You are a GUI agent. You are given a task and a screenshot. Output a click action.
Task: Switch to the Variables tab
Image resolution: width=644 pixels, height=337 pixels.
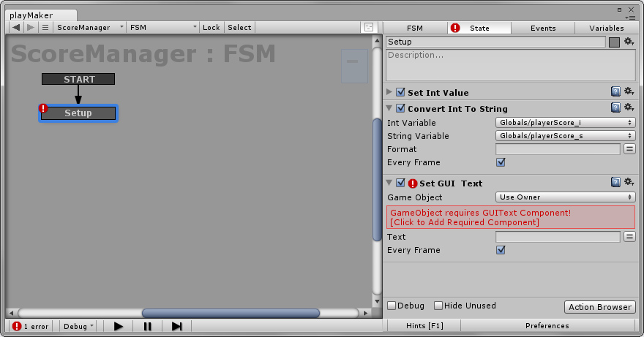[606, 28]
